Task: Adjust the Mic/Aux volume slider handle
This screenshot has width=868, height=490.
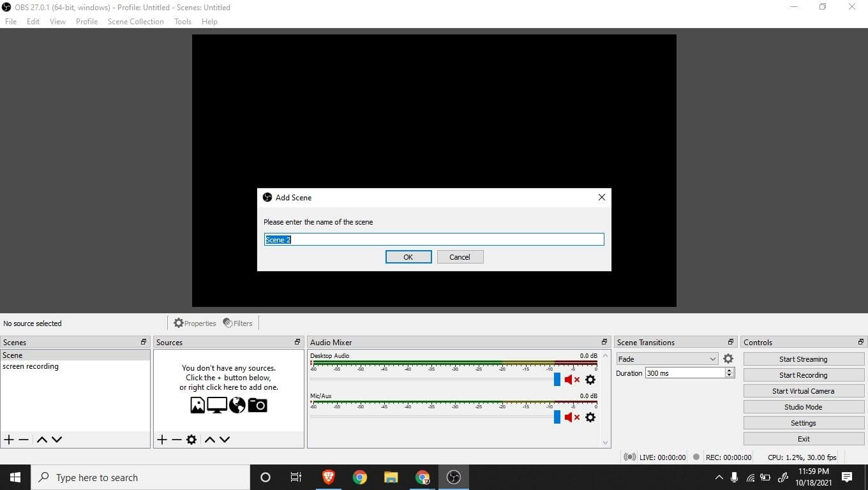Action: coord(556,417)
